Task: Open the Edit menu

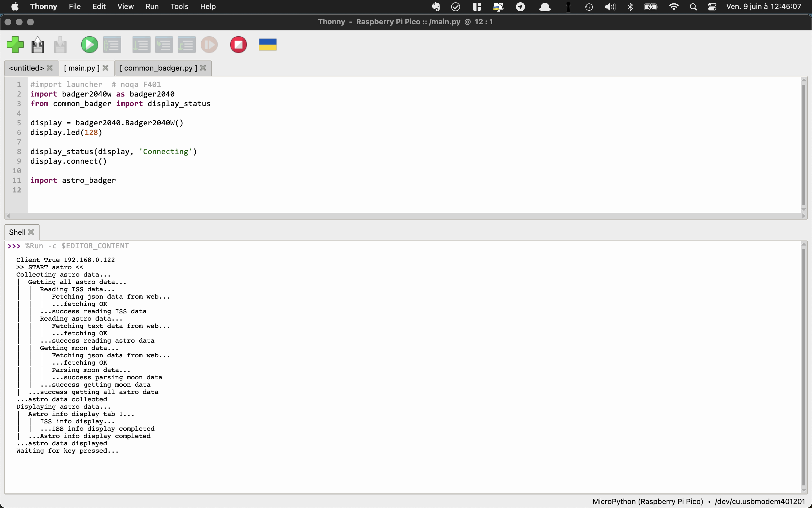Action: pos(99,6)
